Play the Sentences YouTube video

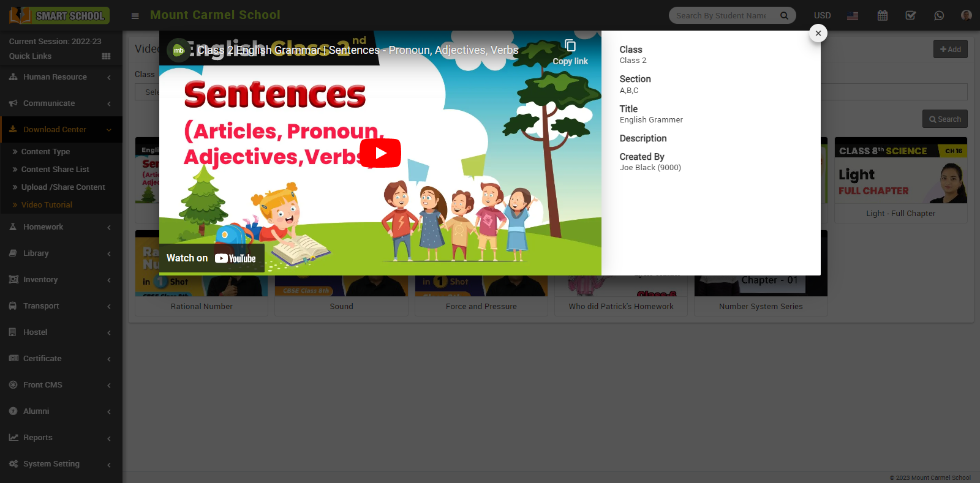(380, 153)
